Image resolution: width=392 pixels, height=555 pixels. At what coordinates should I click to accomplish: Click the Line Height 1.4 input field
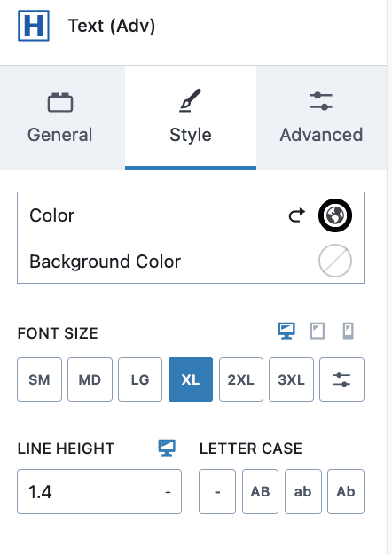99,492
